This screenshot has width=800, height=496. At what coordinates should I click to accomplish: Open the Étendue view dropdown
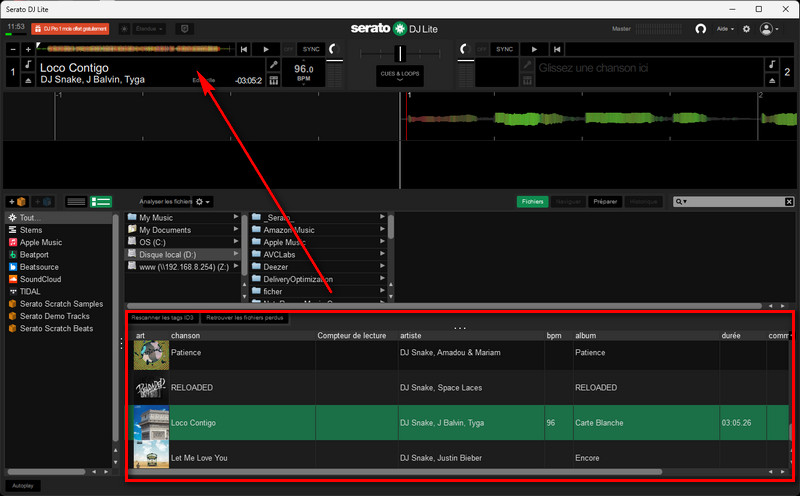click(149, 29)
